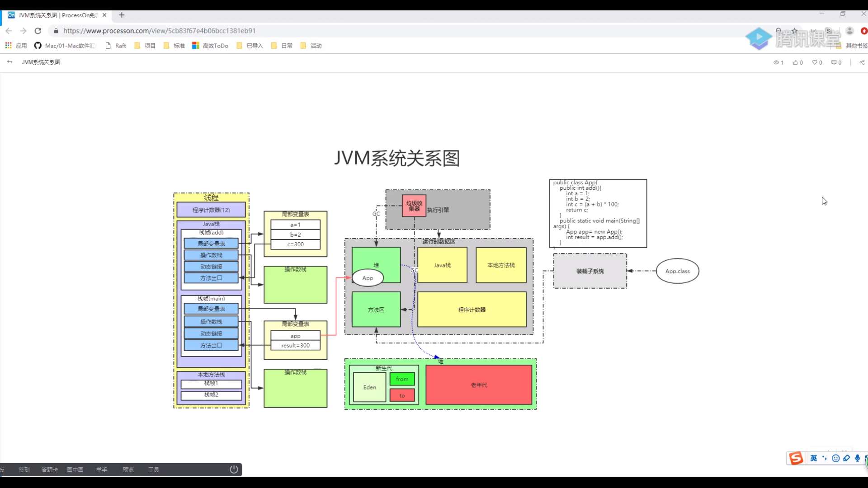Click the Eden block in 新生代
Image resolution: width=868 pixels, height=488 pixels.
pyautogui.click(x=369, y=387)
